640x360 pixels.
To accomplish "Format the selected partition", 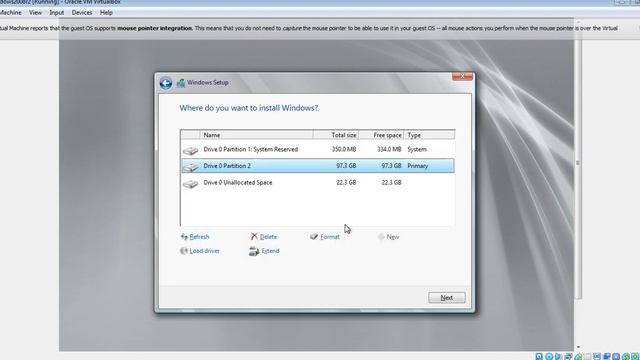I will coord(325,237).
